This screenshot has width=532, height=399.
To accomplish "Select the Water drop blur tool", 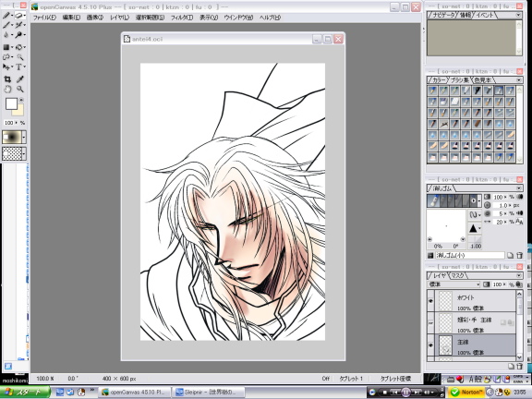I will click(x=6, y=34).
